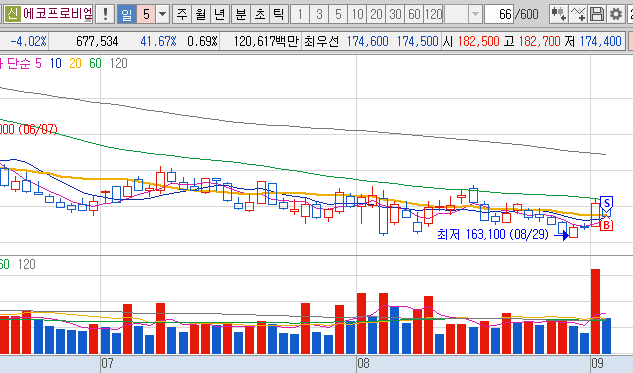Click the 에코프로비엠 stock name
This screenshot has width=633, height=373.
(x=58, y=15)
